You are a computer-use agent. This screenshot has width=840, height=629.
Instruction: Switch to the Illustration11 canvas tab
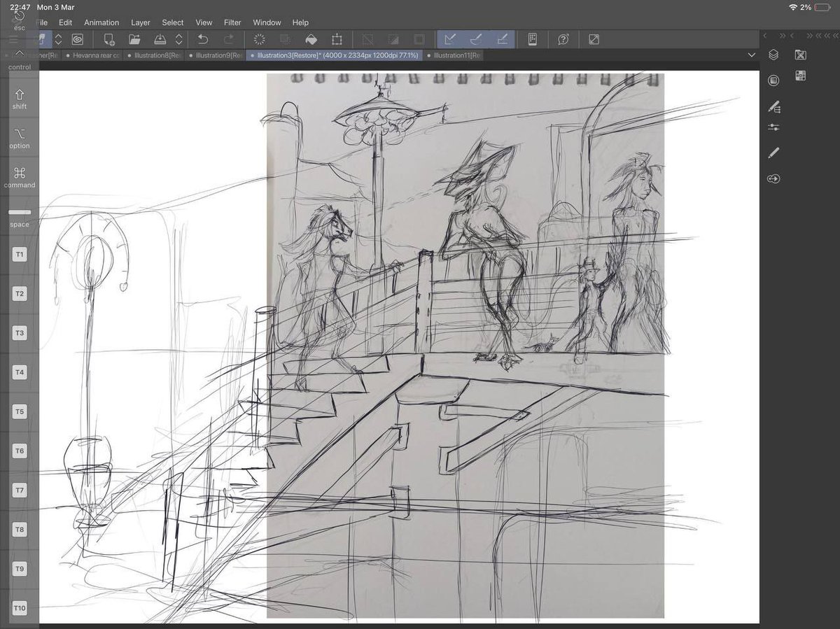[453, 55]
